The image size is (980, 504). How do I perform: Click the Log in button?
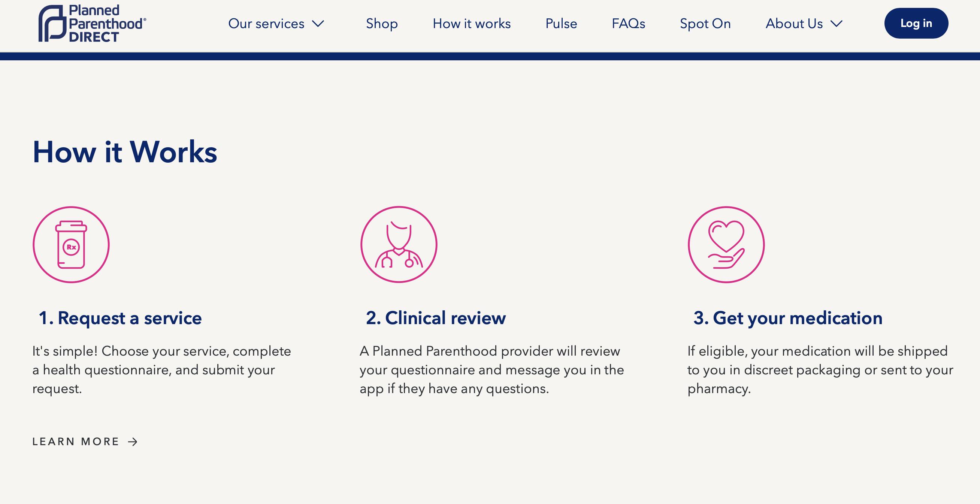(916, 23)
